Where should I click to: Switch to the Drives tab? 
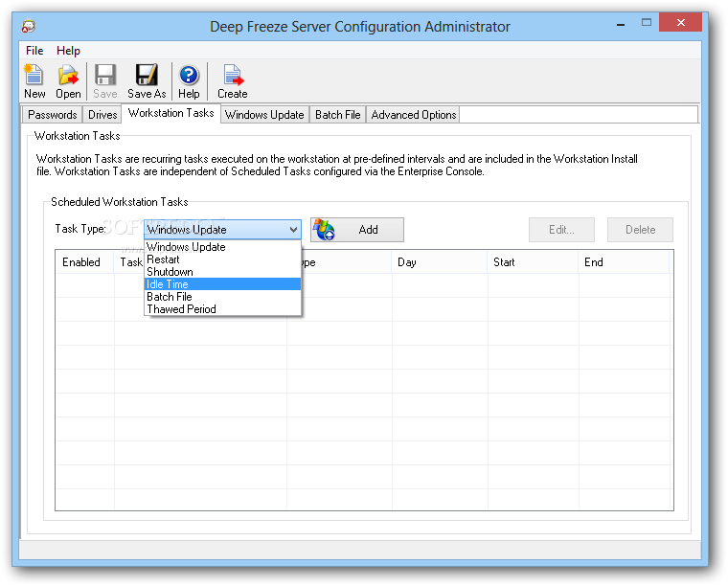point(102,115)
